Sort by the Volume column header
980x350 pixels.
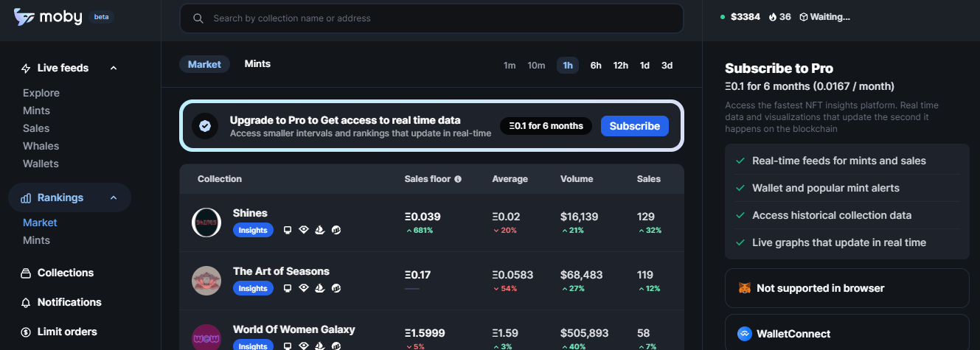pyautogui.click(x=577, y=179)
